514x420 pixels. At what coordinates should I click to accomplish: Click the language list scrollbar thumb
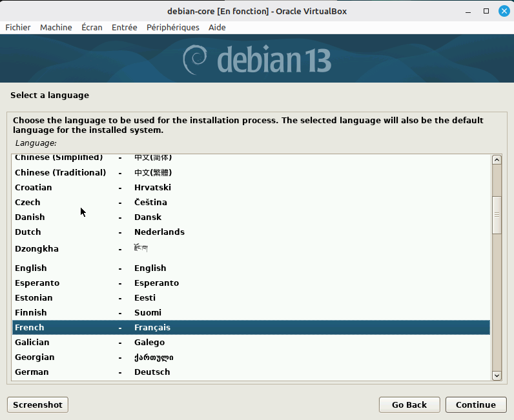tap(497, 214)
